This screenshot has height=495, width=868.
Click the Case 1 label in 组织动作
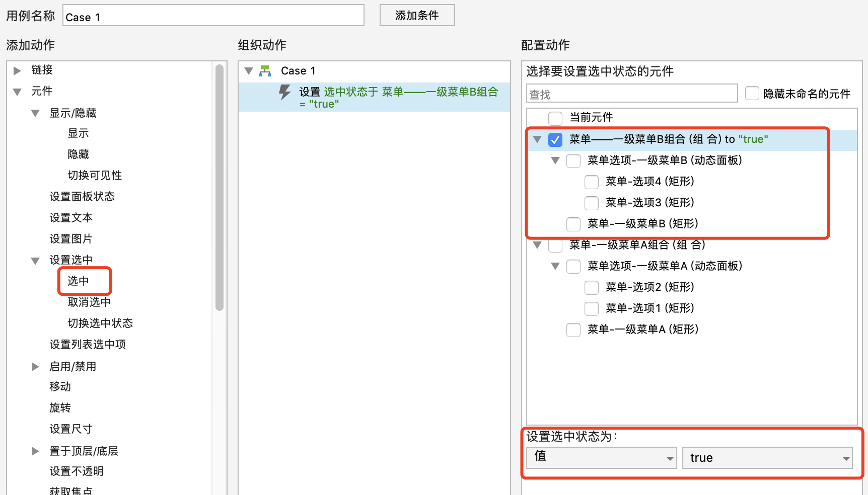(x=298, y=71)
